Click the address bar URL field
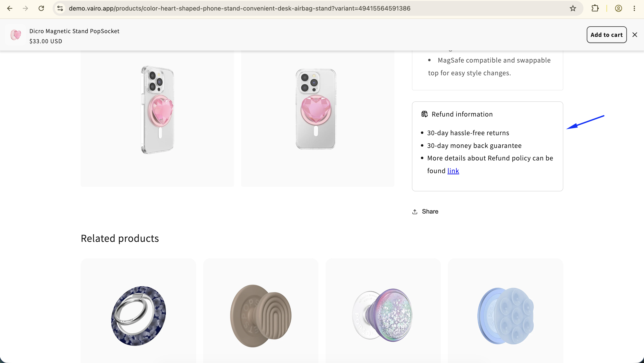This screenshot has height=363, width=644. (x=239, y=8)
